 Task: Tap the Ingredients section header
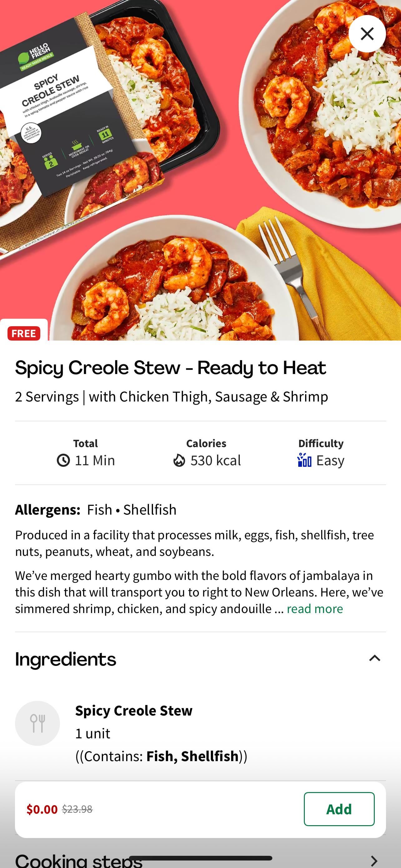pos(66,659)
